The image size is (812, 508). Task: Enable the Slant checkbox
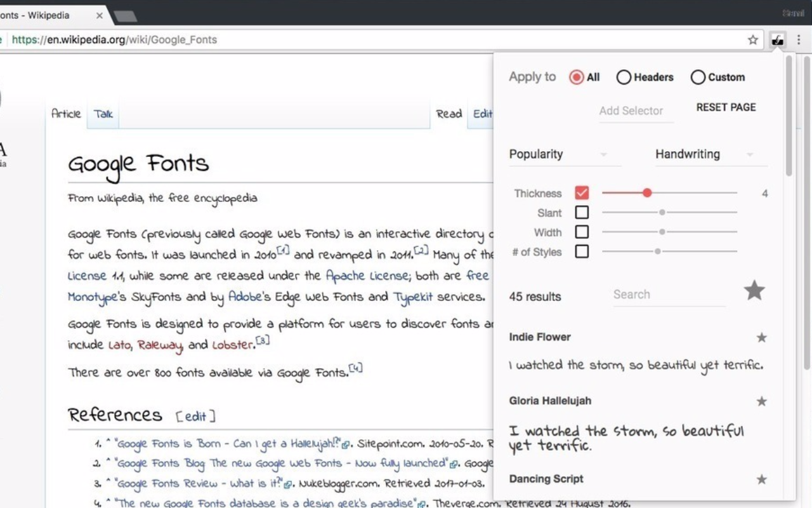coord(582,212)
